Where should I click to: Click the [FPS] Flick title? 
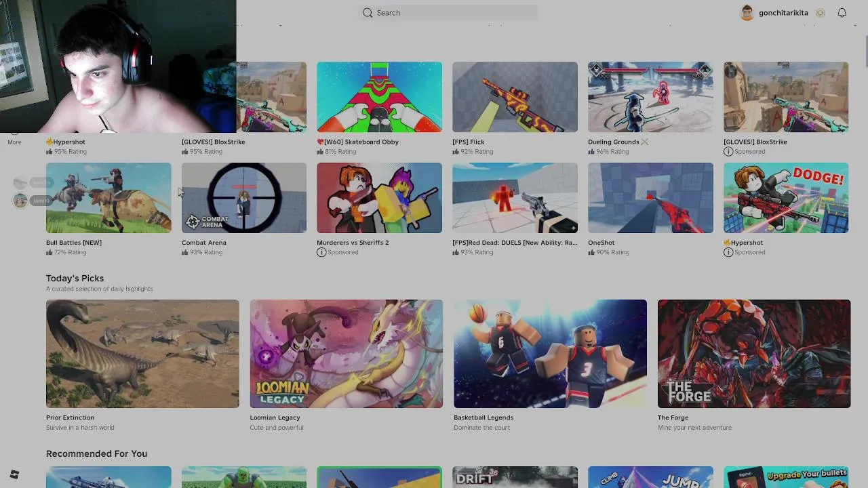tap(469, 142)
